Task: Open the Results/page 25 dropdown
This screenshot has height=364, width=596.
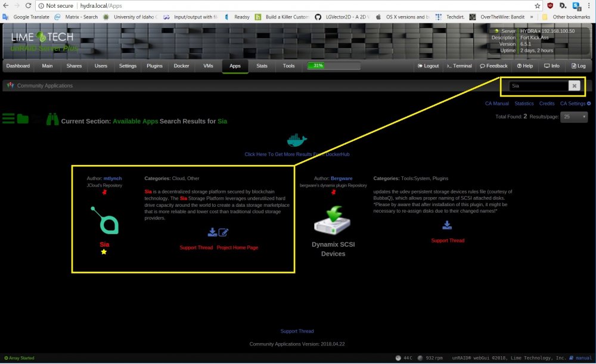Action: pyautogui.click(x=574, y=117)
